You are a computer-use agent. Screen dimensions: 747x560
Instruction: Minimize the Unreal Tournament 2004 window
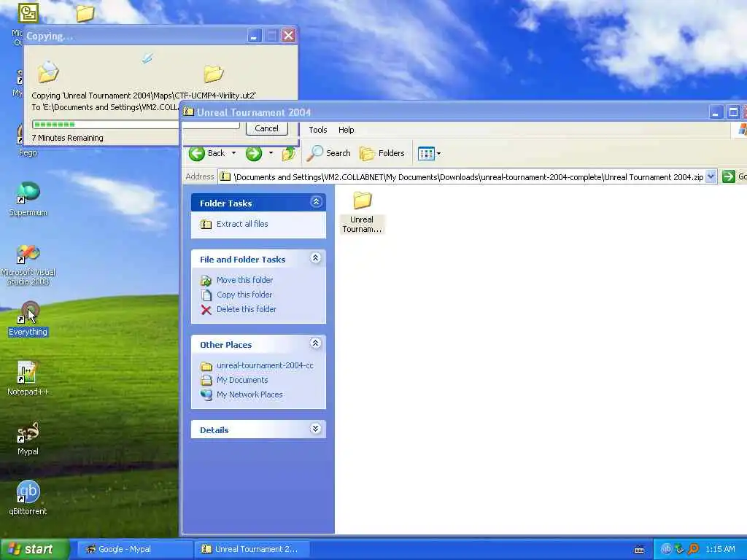(x=716, y=112)
